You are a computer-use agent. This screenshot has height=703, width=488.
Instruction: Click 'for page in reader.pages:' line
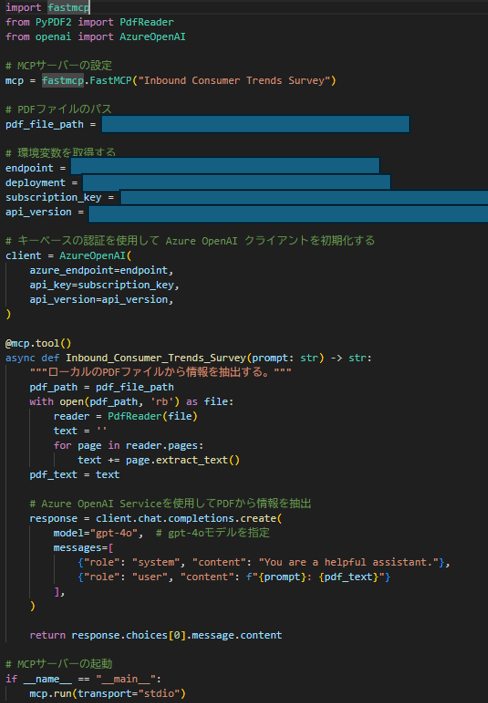click(128, 446)
